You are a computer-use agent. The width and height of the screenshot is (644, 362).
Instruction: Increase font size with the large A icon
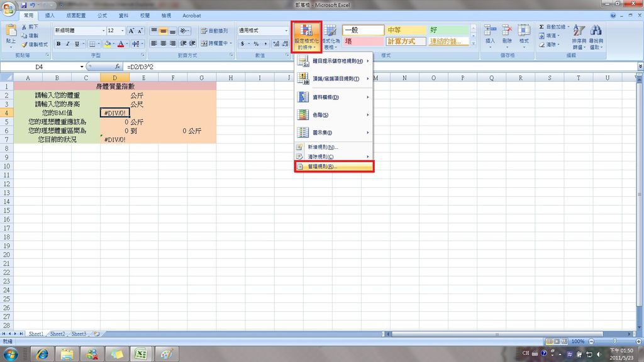pyautogui.click(x=131, y=31)
